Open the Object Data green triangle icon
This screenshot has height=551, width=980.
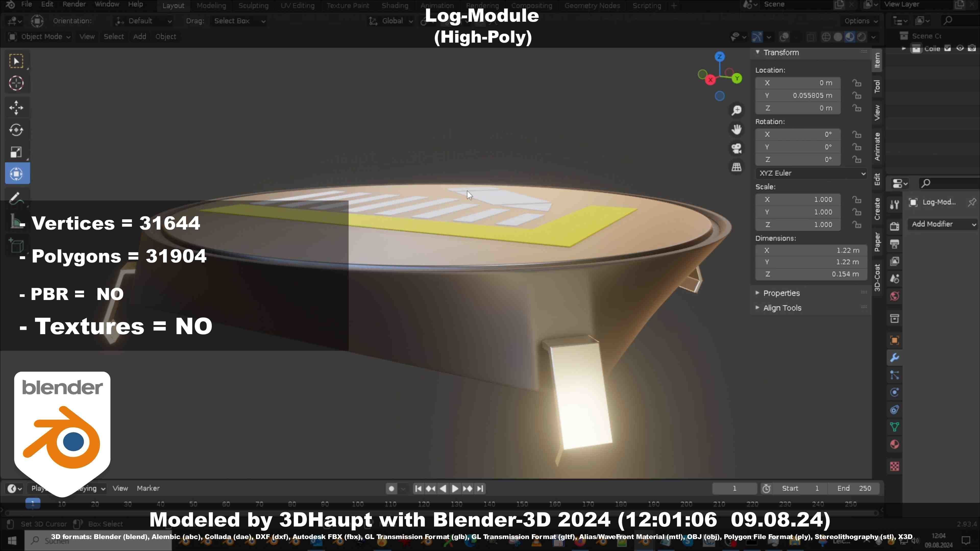tap(895, 427)
